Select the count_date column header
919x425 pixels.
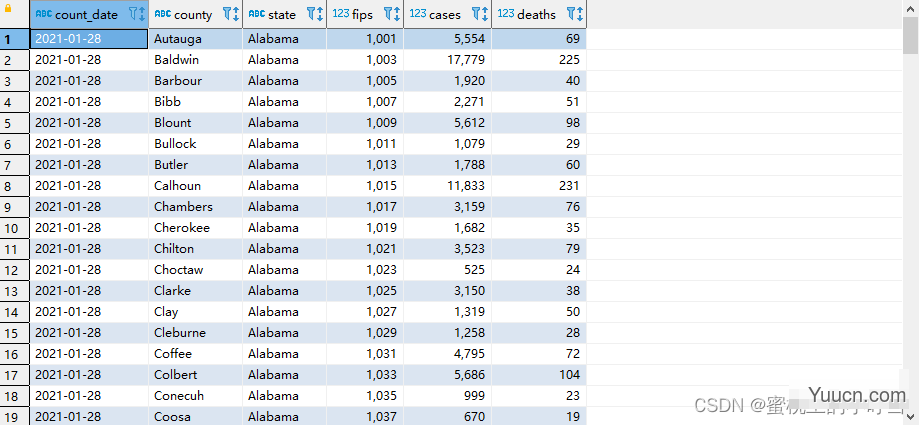pyautogui.click(x=86, y=15)
